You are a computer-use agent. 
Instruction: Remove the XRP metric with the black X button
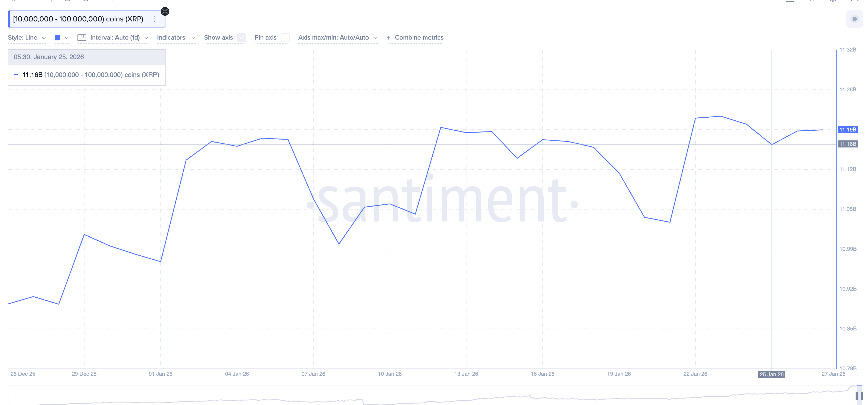(x=165, y=11)
